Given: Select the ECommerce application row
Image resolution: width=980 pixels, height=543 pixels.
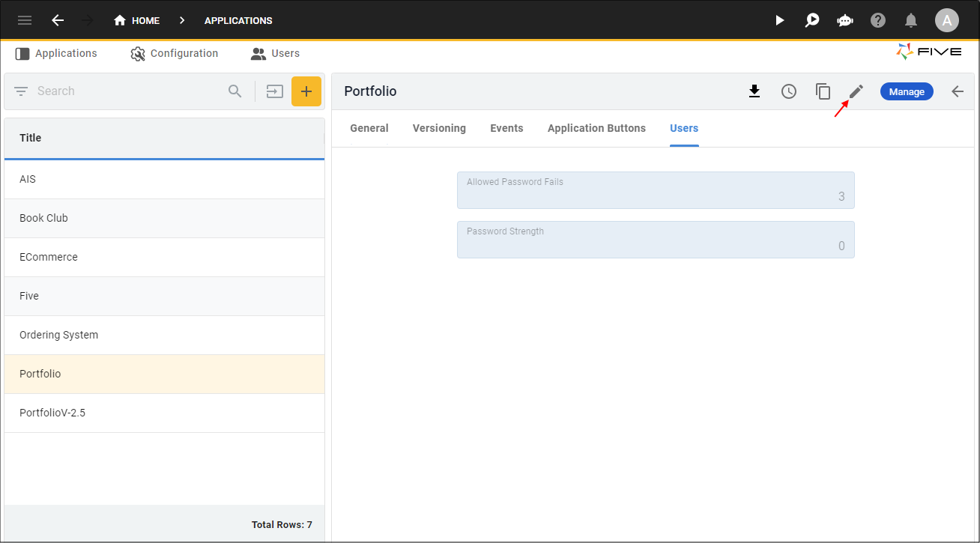Looking at the screenshot, I should [164, 257].
